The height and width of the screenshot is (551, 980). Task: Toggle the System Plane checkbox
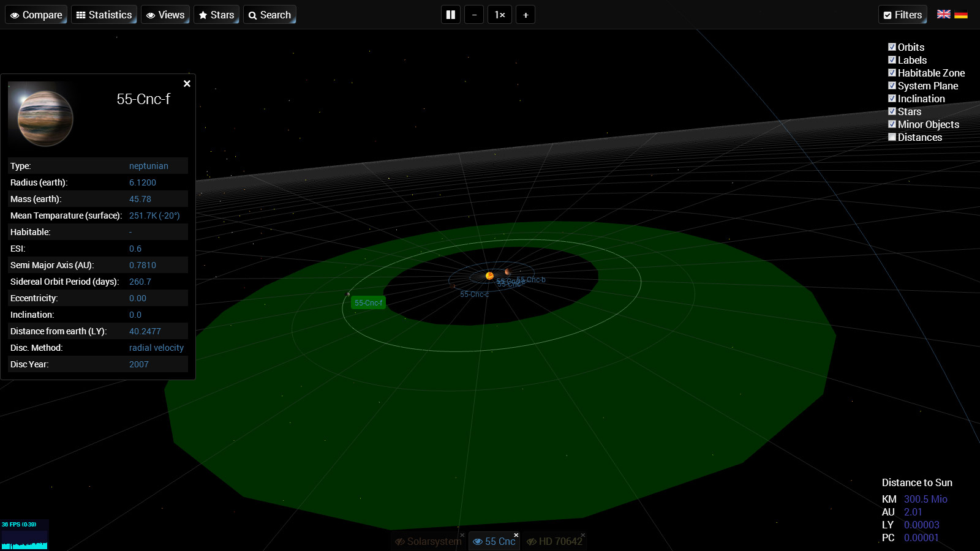pos(892,86)
